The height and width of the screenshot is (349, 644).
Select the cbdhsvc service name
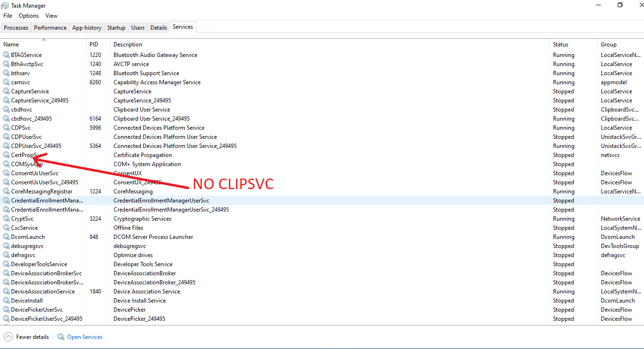(22, 110)
